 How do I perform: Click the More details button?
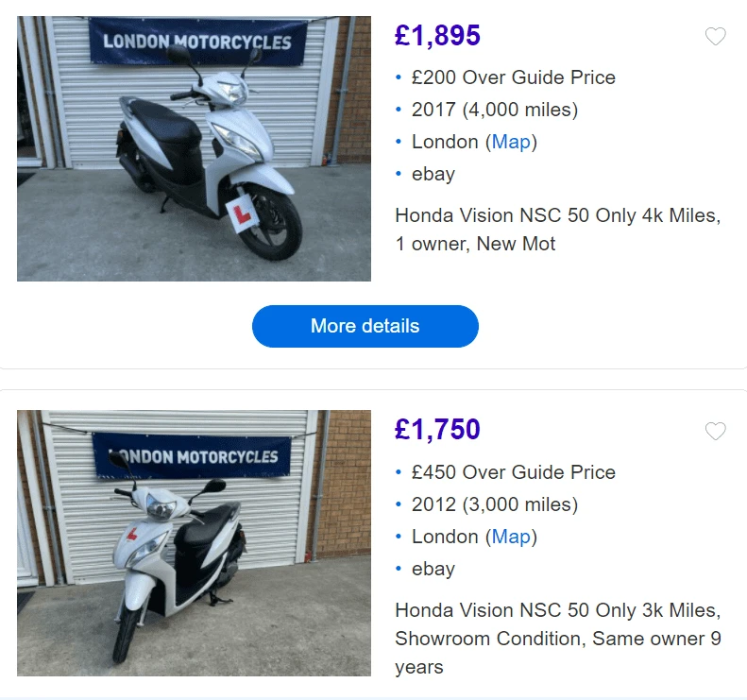tap(365, 326)
